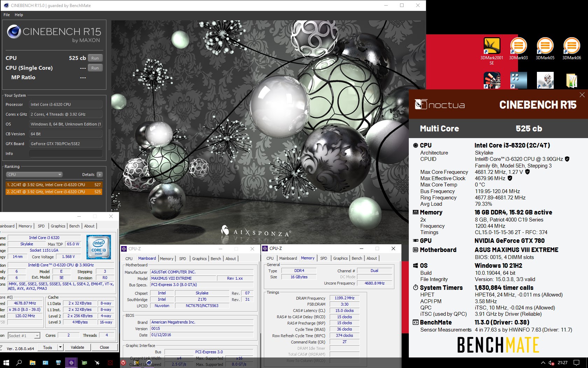Open the Ranking CPU dropdown
Screen dimensions: 588x368
pos(34,175)
